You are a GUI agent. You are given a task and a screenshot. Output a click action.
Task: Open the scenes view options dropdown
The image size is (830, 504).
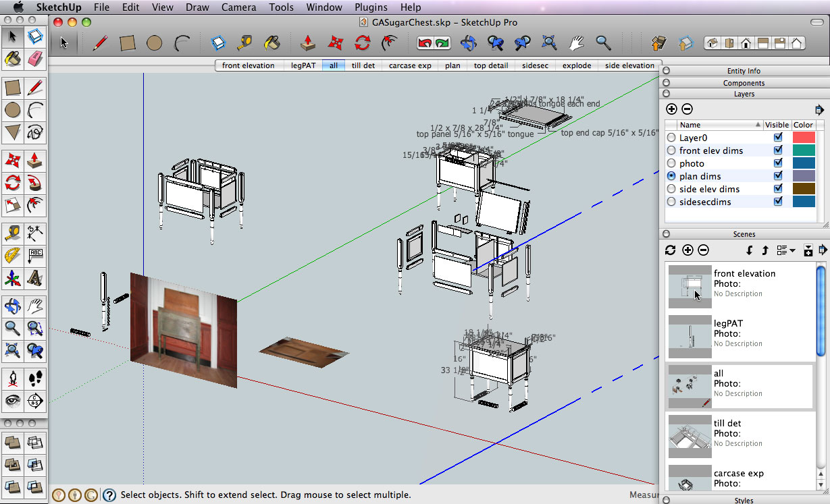785,250
